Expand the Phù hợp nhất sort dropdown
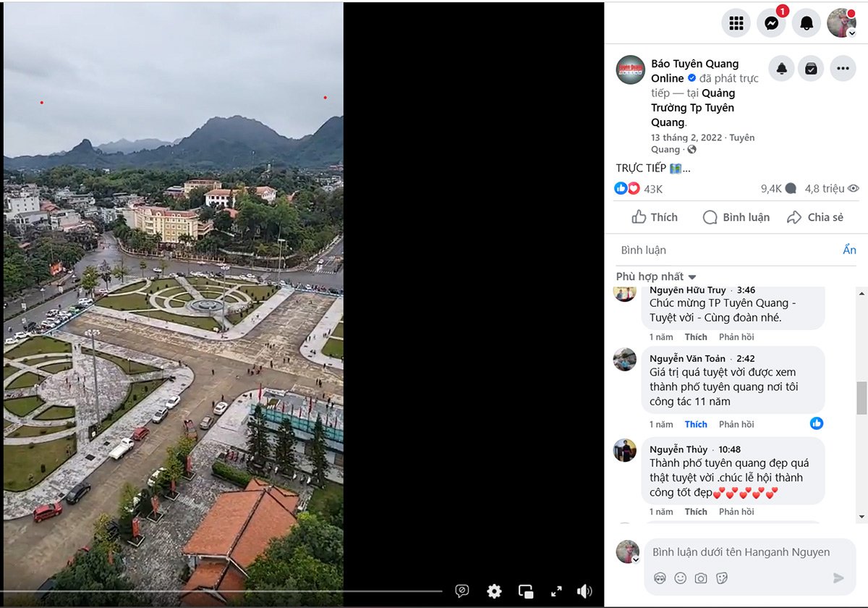The height and width of the screenshot is (608, 868). pos(656,276)
